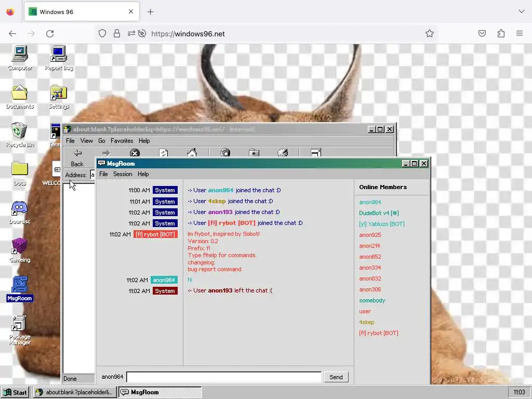Select the Windows 96 browser tab
This screenshot has width=532, height=399.
(82, 12)
